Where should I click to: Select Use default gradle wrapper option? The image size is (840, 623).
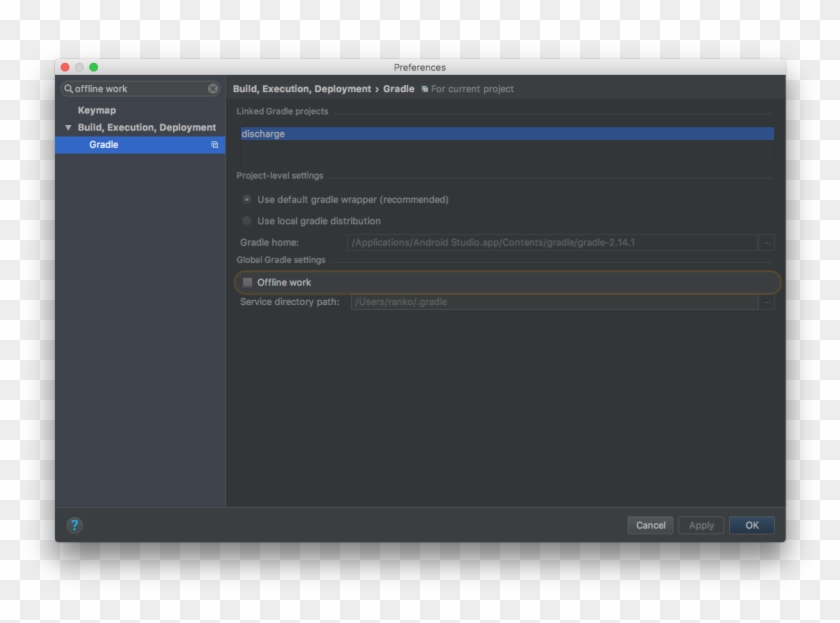(x=247, y=199)
